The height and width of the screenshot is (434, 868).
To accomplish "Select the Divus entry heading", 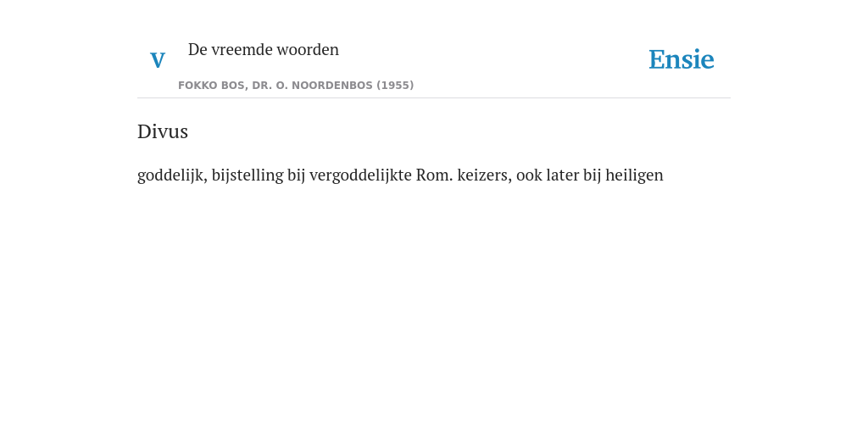I will [x=163, y=131].
